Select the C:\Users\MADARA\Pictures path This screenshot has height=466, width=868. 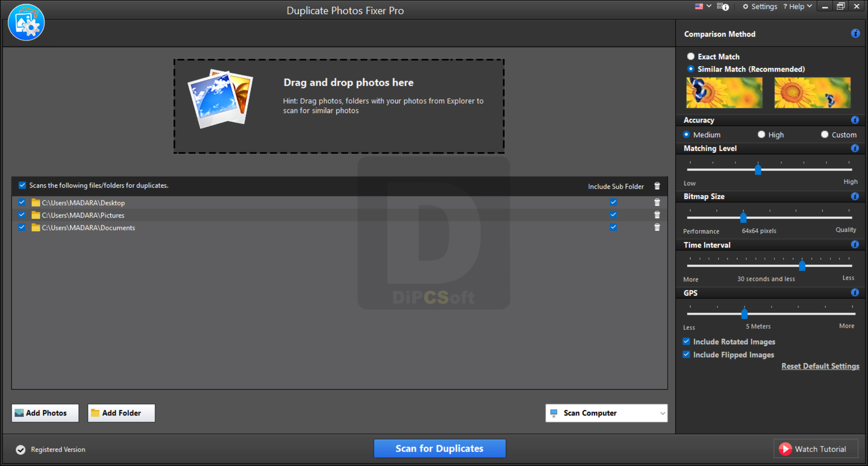coord(83,215)
